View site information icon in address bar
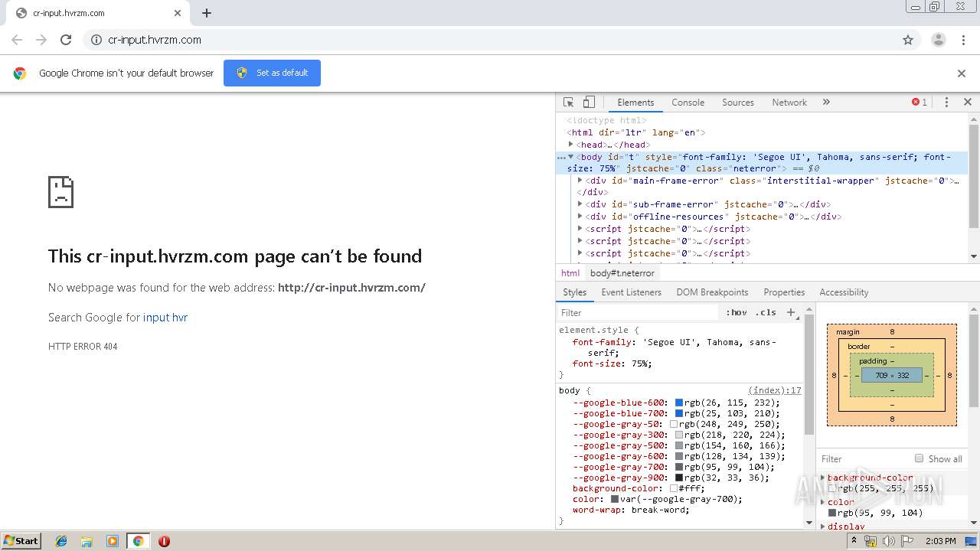Viewport: 980px width, 551px height. (96, 40)
